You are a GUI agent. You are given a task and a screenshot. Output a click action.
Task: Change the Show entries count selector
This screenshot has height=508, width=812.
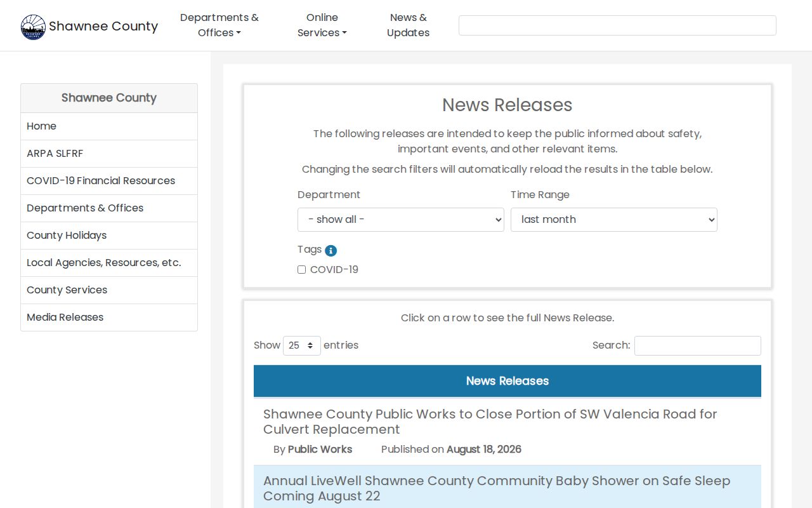point(302,345)
